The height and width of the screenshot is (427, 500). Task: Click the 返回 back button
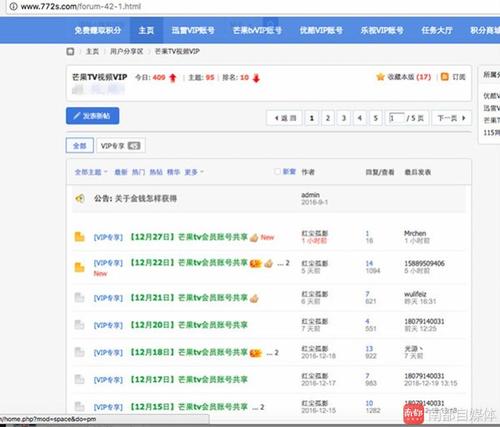point(284,118)
